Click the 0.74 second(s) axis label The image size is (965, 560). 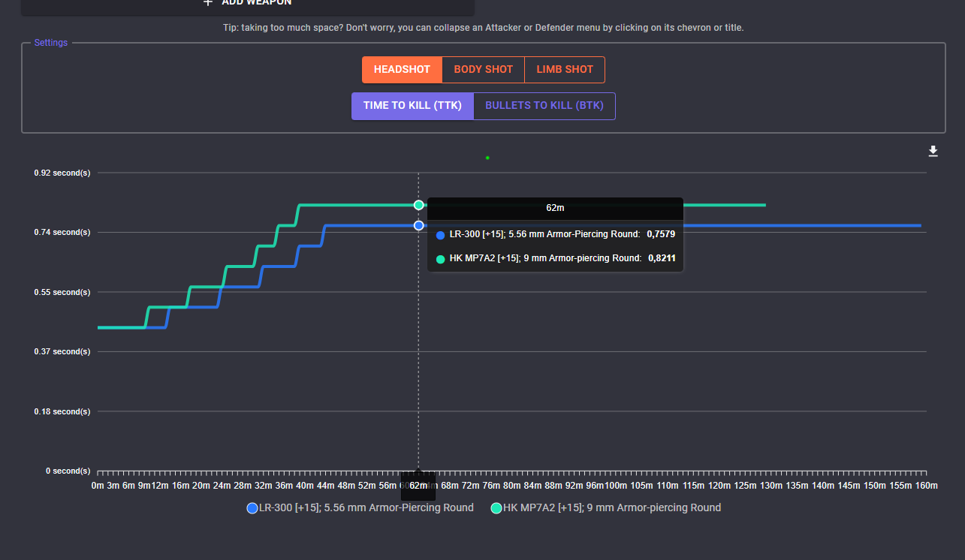62,232
